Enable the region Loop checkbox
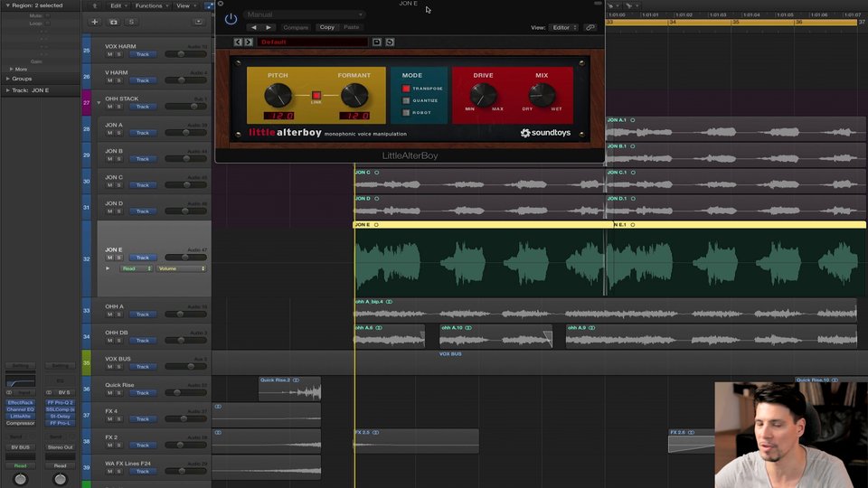The height and width of the screenshot is (488, 868). point(48,23)
